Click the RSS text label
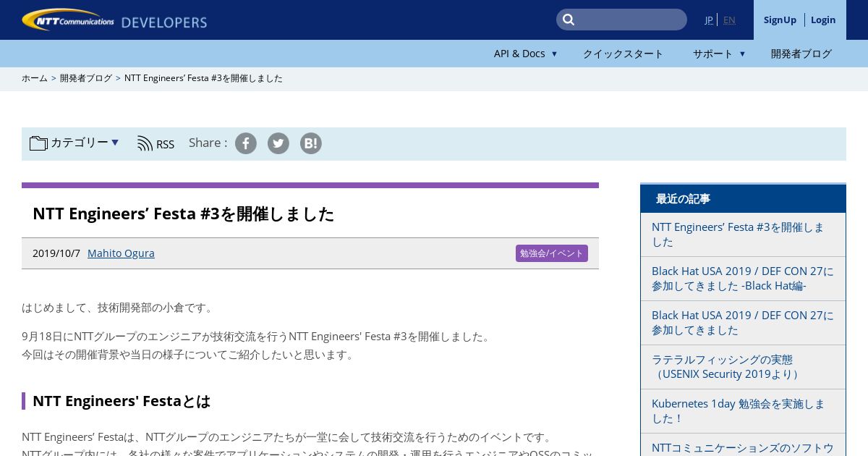This screenshot has width=868, height=456. pos(165,144)
